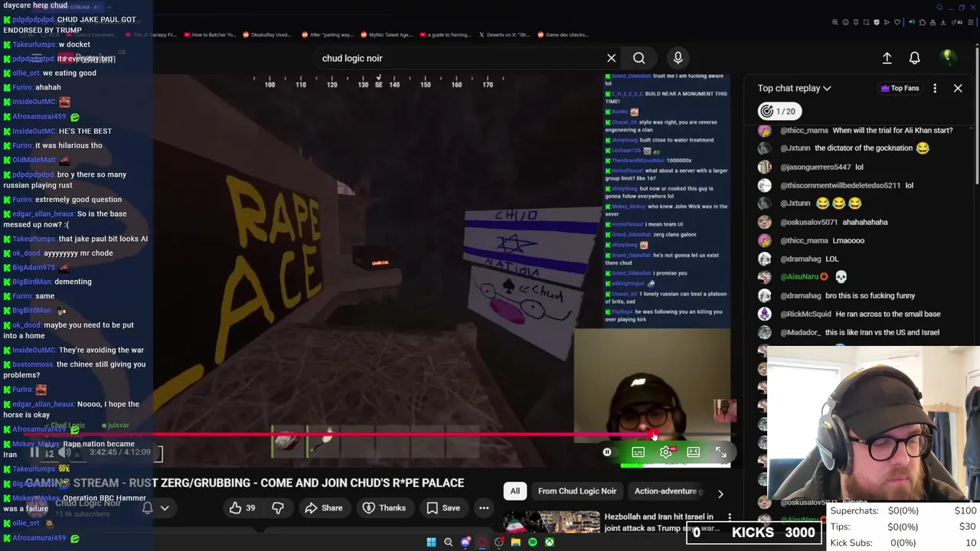The image size is (980, 551).
Task: Open the player settings gear
Action: coord(666,452)
